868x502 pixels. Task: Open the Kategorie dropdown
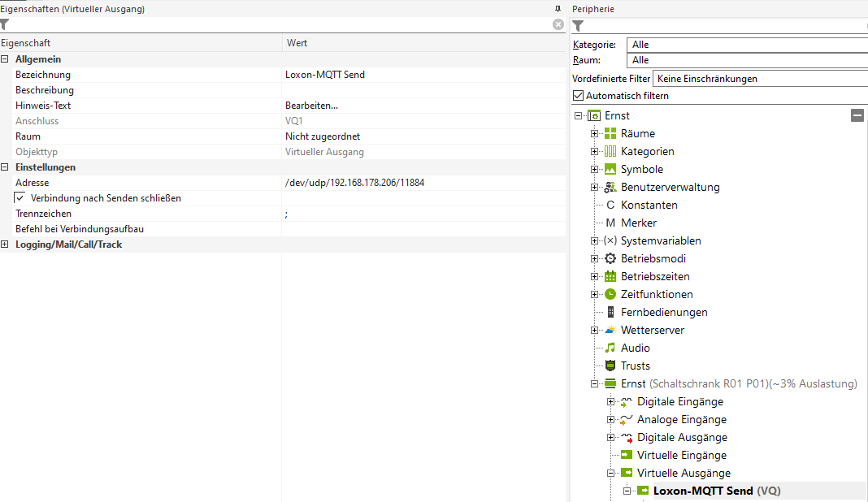[748, 45]
